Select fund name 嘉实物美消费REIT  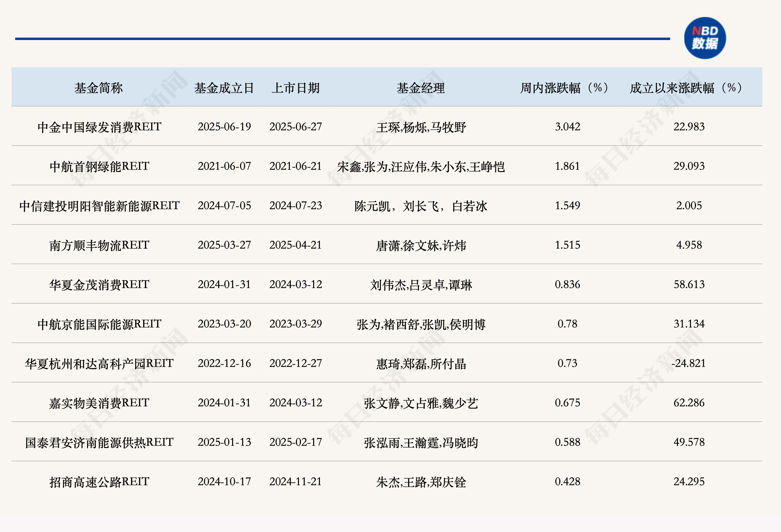(100, 403)
